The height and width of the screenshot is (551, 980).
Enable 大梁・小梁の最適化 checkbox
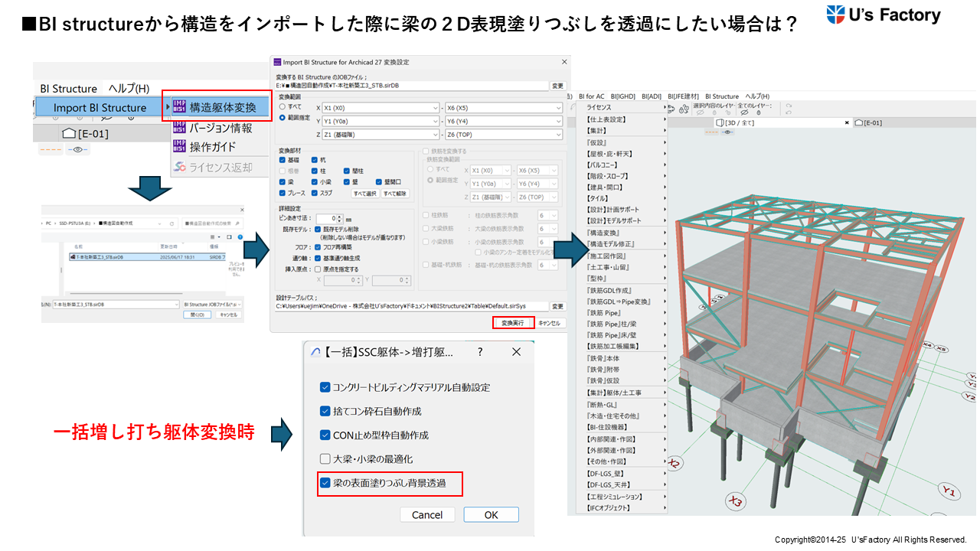pyautogui.click(x=325, y=459)
